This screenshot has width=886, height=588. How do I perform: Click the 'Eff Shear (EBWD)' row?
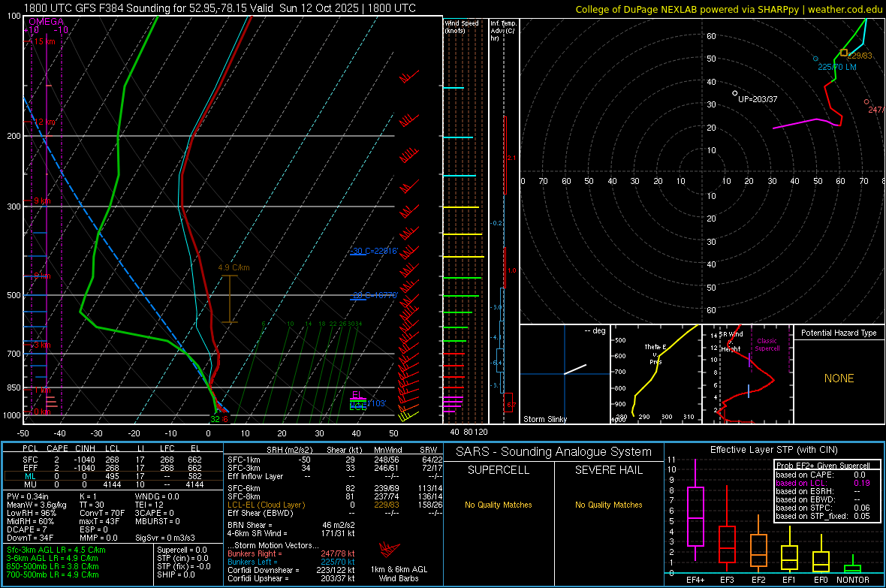pos(335,513)
